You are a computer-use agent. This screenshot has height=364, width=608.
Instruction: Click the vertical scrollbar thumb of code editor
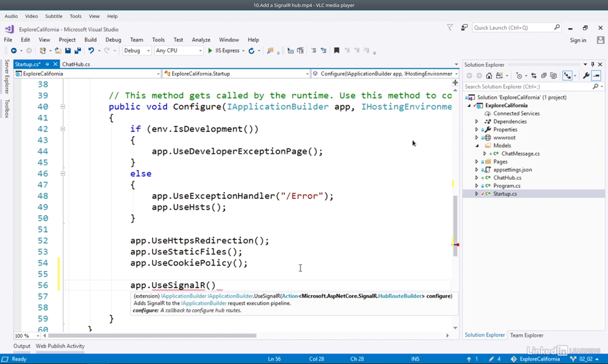point(455,226)
